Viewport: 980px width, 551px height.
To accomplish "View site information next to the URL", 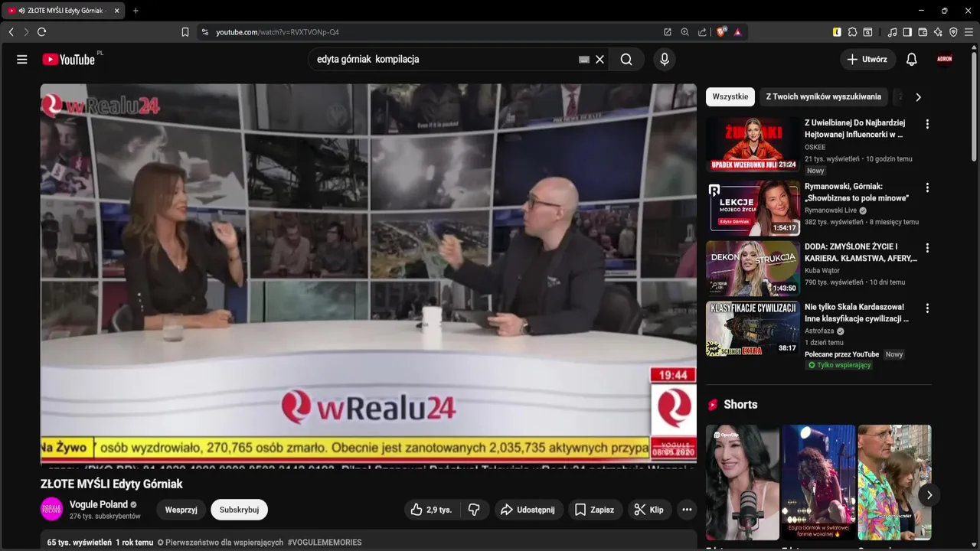I will (204, 32).
